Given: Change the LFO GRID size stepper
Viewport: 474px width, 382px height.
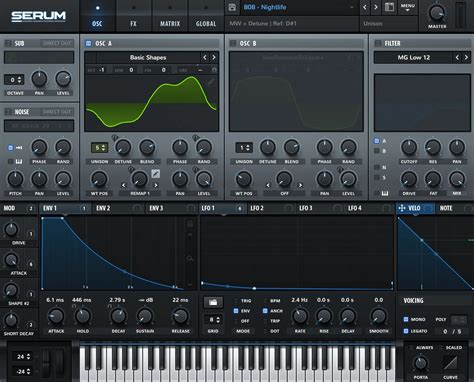Looking at the screenshot, I should tap(213, 320).
